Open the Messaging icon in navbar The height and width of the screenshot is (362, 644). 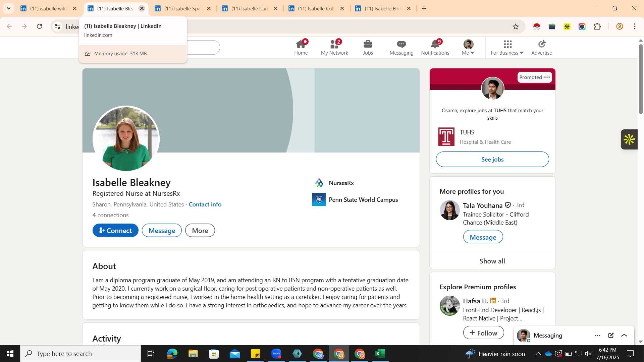(401, 47)
